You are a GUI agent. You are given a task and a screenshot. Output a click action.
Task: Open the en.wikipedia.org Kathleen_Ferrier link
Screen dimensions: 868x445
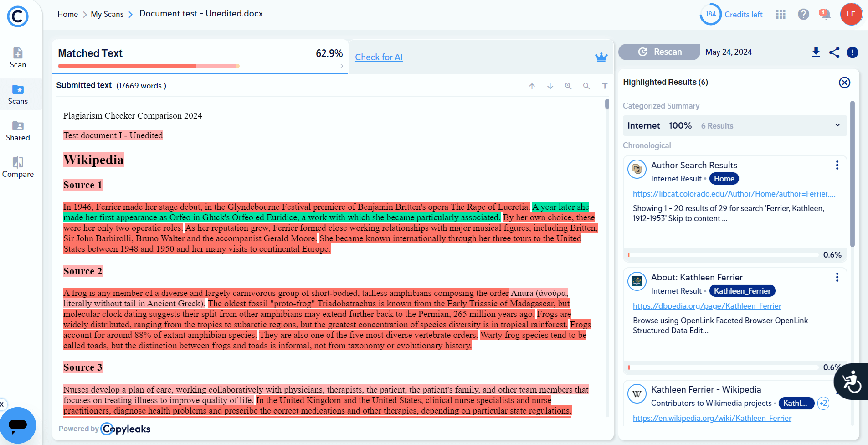(712, 418)
